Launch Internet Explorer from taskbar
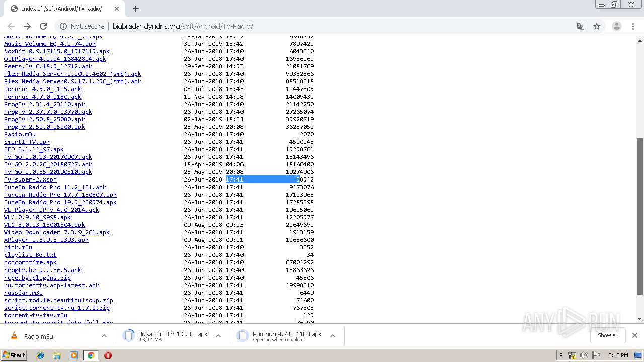This screenshot has width=644, height=362. click(x=40, y=355)
